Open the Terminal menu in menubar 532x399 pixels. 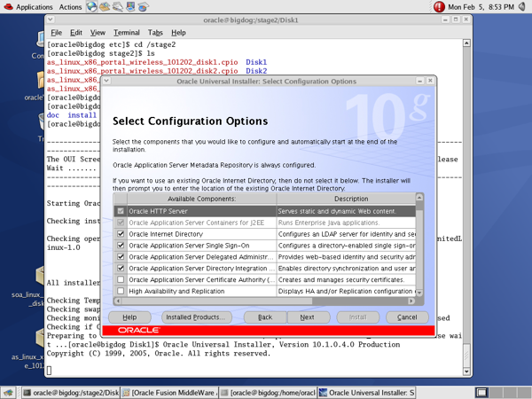pos(127,33)
